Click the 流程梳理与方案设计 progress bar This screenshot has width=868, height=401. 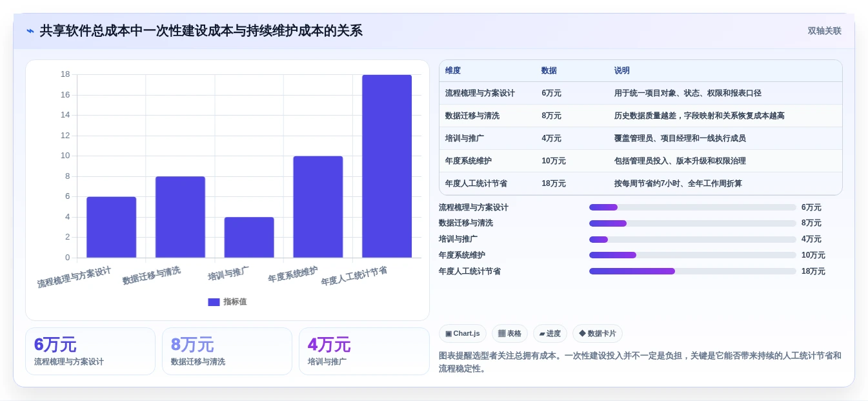coord(692,207)
